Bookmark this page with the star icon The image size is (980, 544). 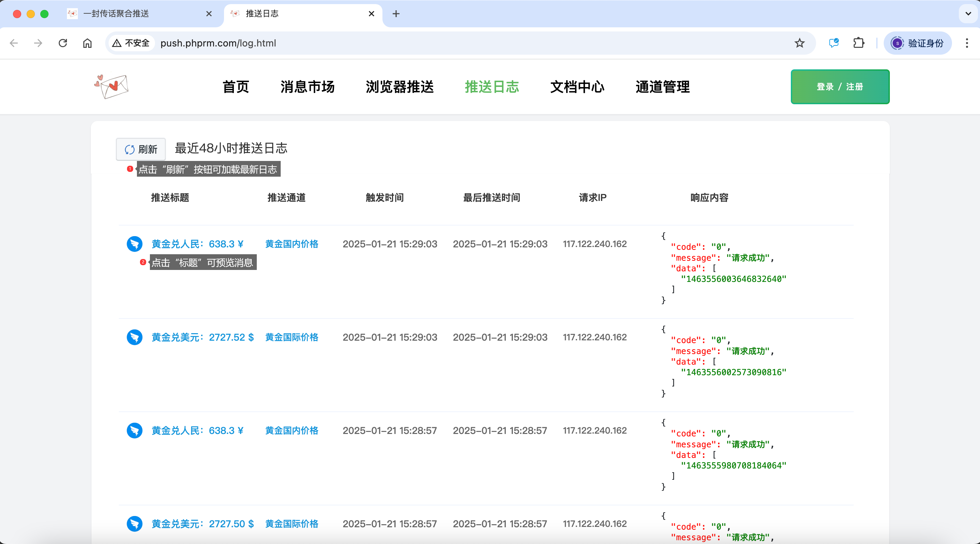(x=799, y=43)
